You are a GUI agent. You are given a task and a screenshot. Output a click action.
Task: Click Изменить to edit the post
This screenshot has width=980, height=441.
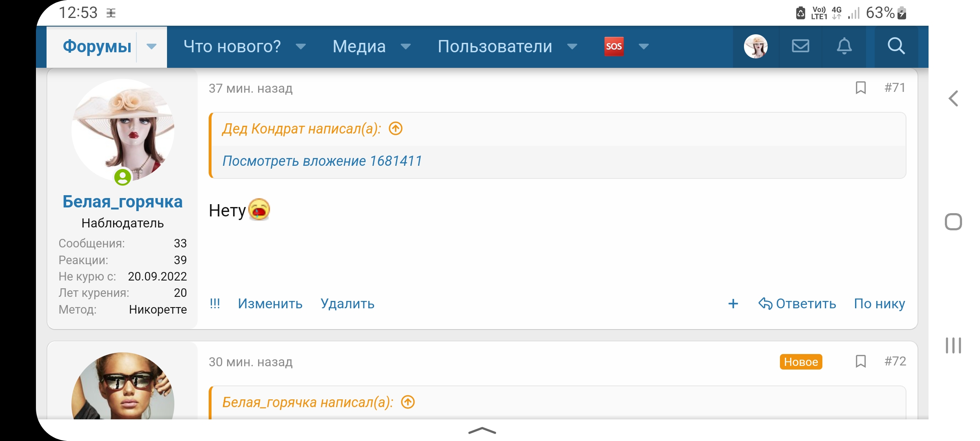click(270, 304)
